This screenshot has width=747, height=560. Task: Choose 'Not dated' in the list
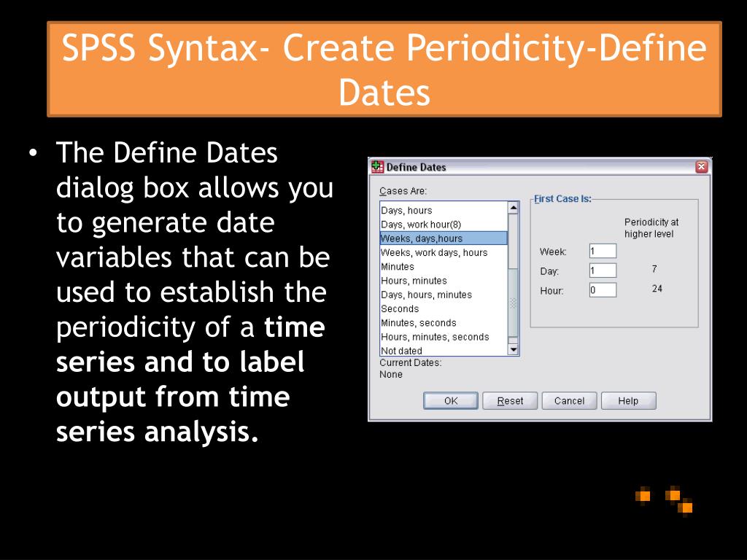(x=444, y=351)
